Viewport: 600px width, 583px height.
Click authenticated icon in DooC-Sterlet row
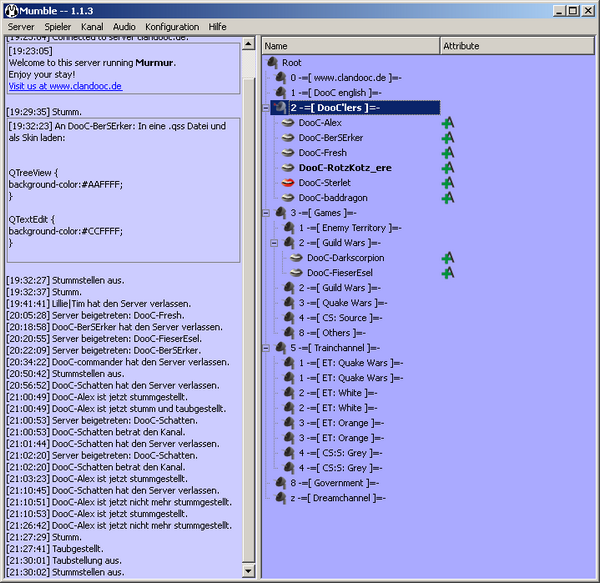tap(448, 183)
